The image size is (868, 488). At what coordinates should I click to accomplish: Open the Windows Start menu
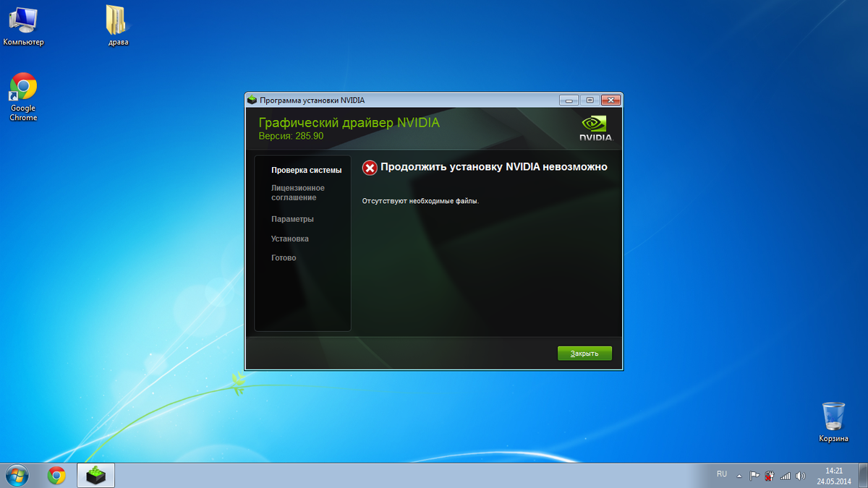click(17, 475)
